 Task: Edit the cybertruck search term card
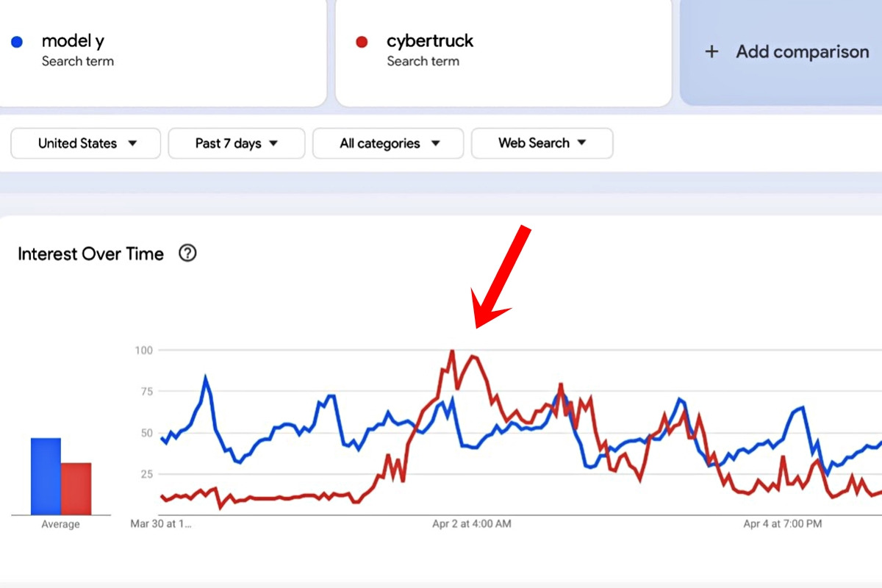(503, 51)
